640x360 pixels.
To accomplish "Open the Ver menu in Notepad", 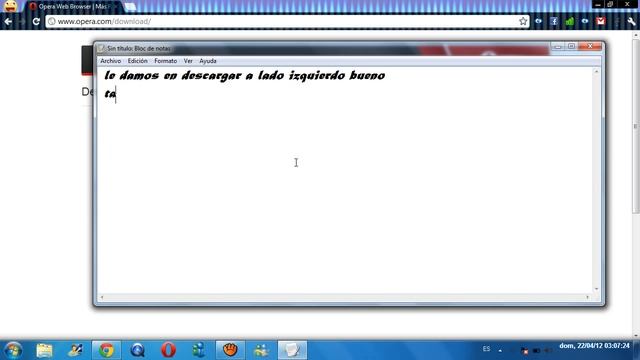I will click(x=188, y=61).
